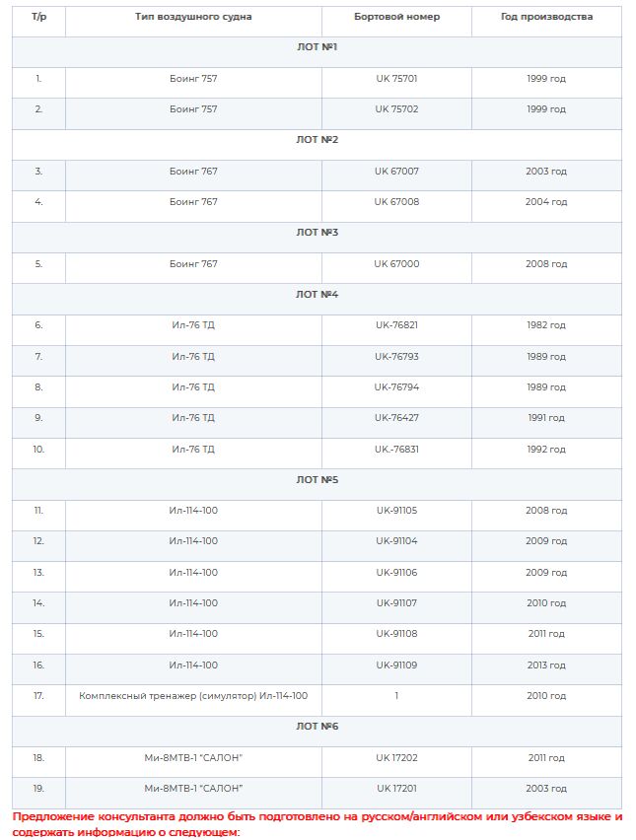Click the ЛОТ №5 header row
The width and height of the screenshot is (636, 840).
(x=317, y=485)
